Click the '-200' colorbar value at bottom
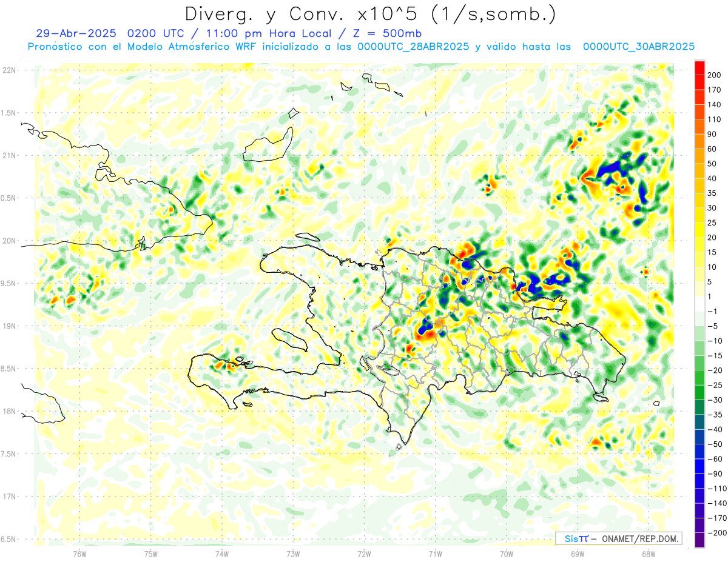 pos(718,533)
